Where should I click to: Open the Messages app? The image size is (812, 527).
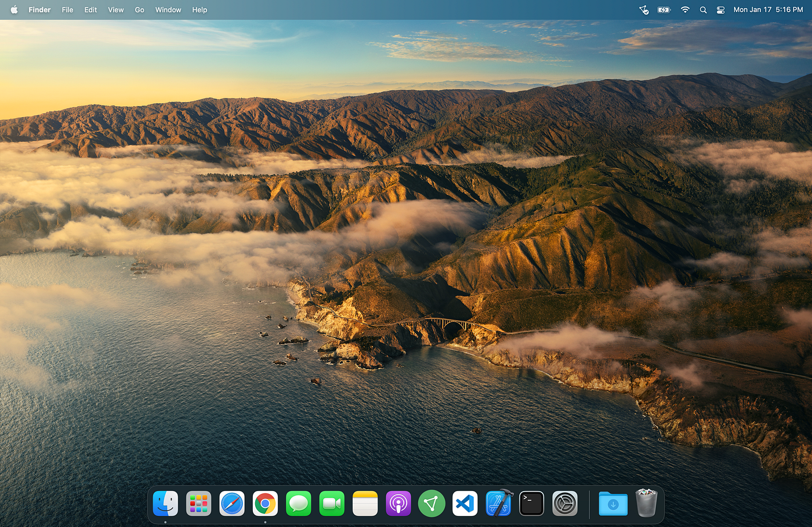coord(299,503)
